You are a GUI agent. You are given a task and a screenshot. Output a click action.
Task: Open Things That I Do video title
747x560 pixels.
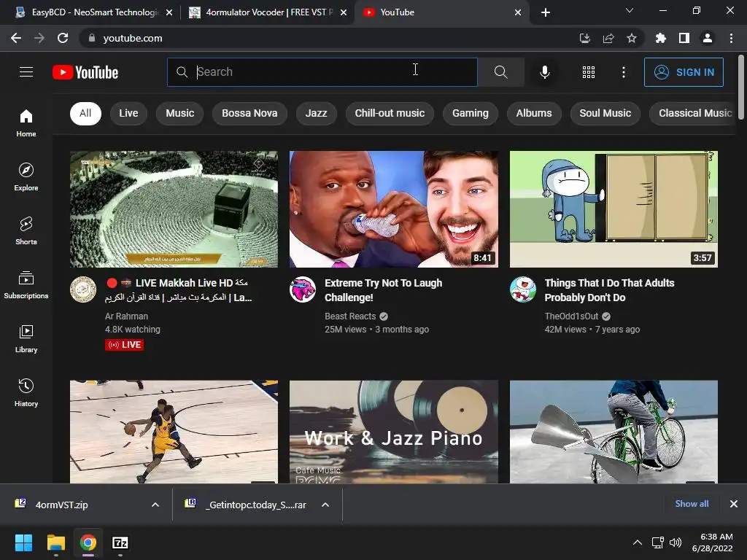609,290
